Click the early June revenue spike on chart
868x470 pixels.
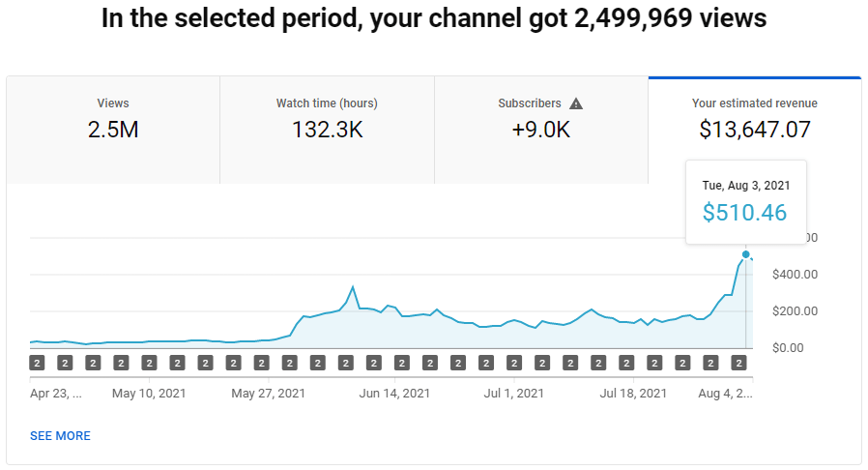pos(353,287)
